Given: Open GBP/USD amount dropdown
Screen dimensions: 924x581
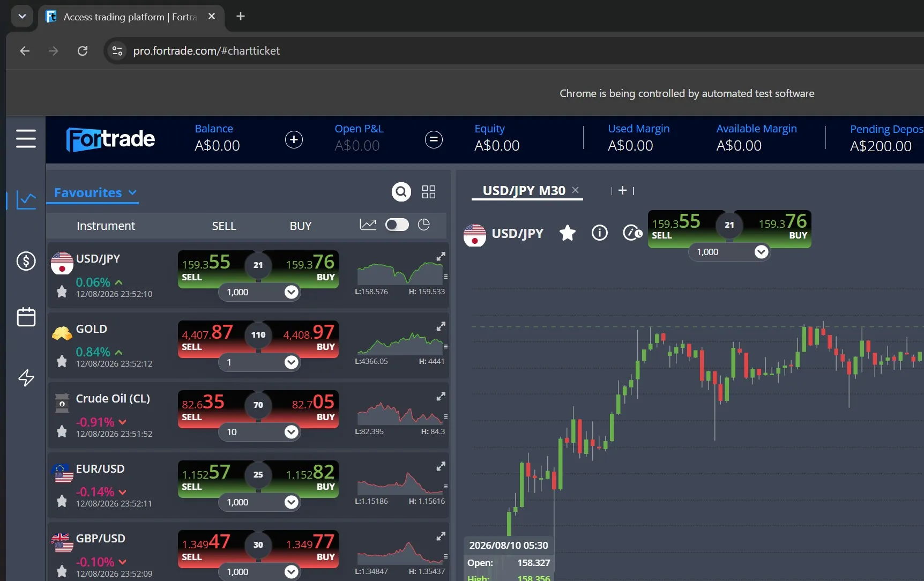Looking at the screenshot, I should coord(291,572).
